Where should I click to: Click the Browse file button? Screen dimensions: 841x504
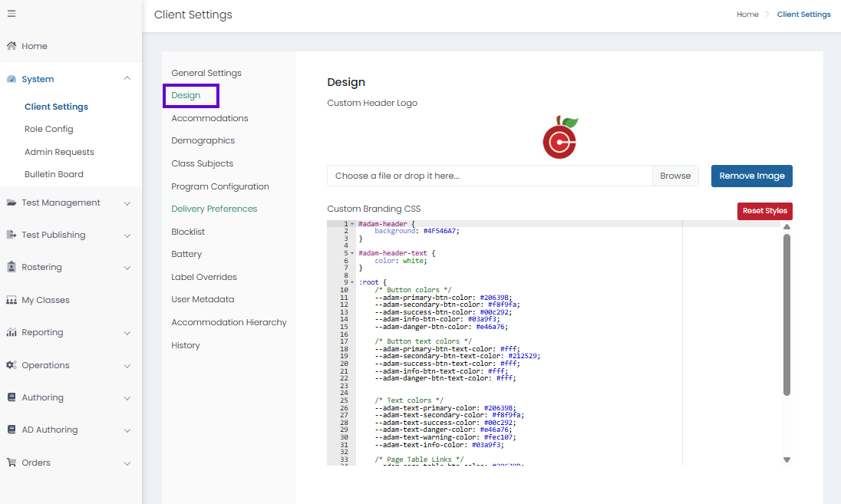tap(675, 176)
